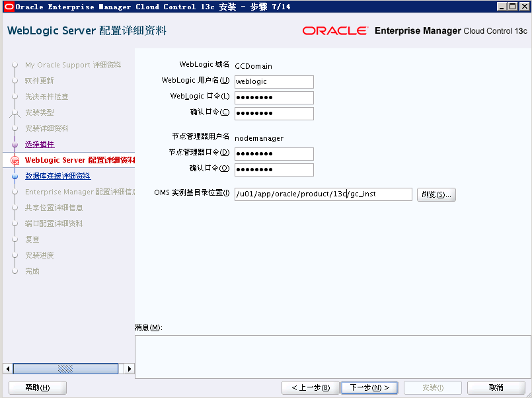Click the 确认口令(O) node manager field
Image resolution: width=532 pixels, height=398 pixels.
pos(274,170)
